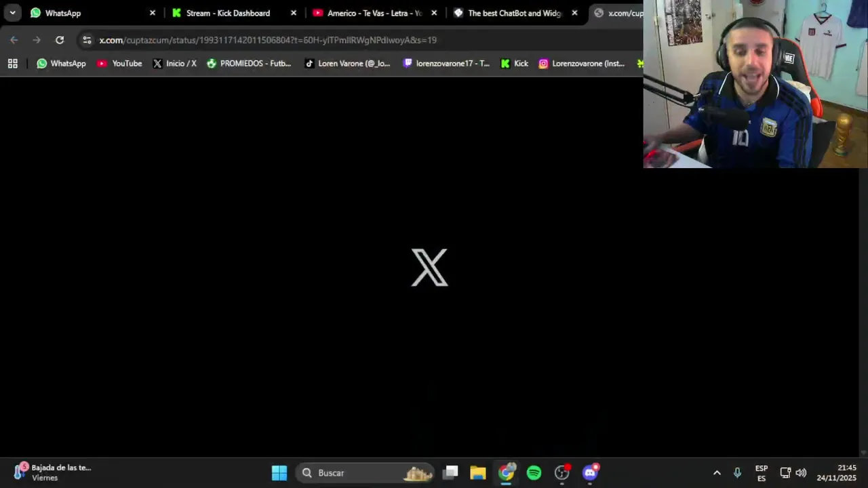Go back with the back arrow
Screen dimensions: 868x488
point(14,40)
